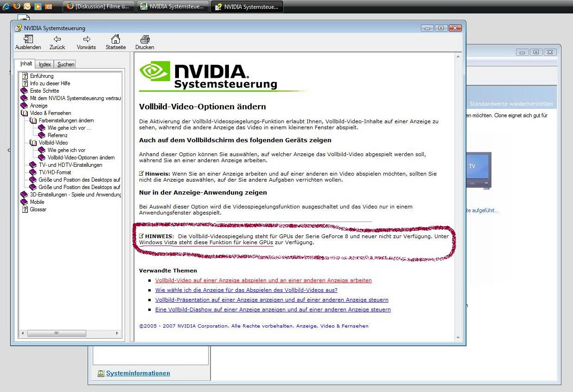Click the content pane scroll-down arrow
Image resolution: width=573 pixels, height=392 pixels.
458,338
